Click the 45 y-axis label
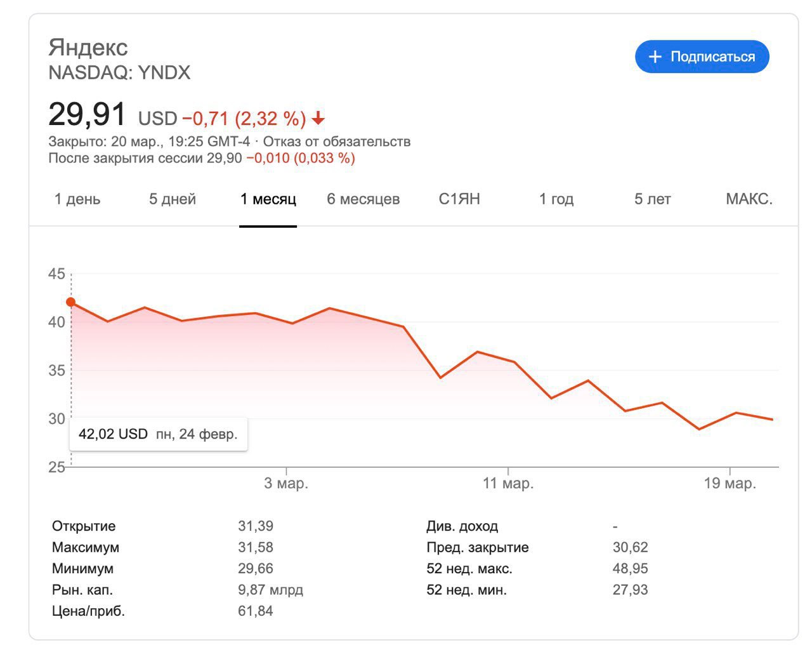This screenshot has width=812, height=650. pos(56,274)
